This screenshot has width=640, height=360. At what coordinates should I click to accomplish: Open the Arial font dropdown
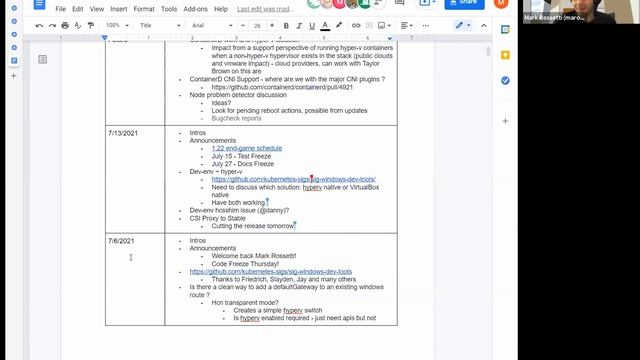tap(212, 25)
